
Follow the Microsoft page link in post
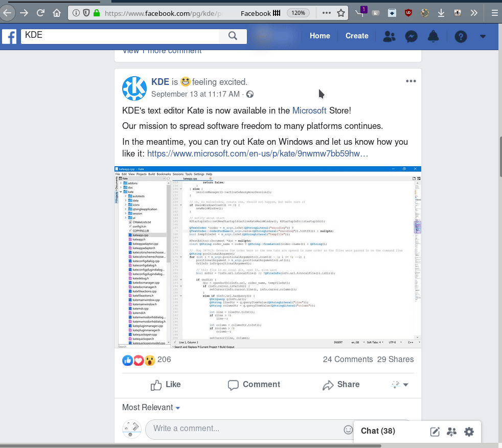[x=309, y=110]
